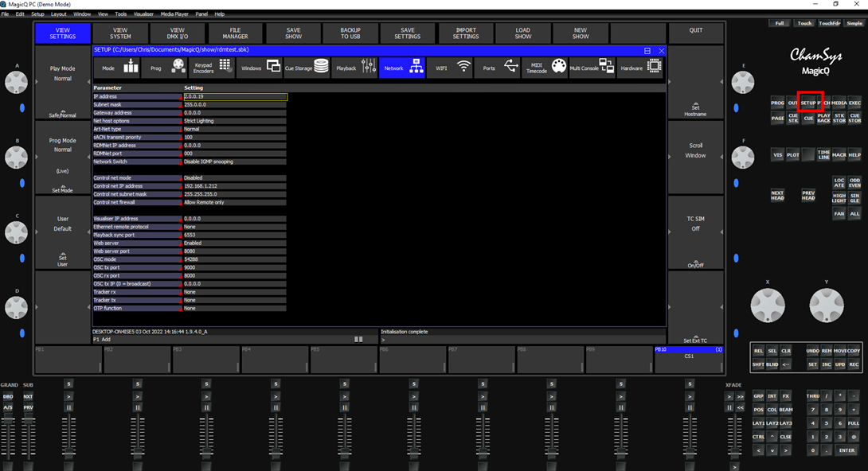Open the Ports USB icon
The width and height of the screenshot is (868, 471).
coord(511,67)
